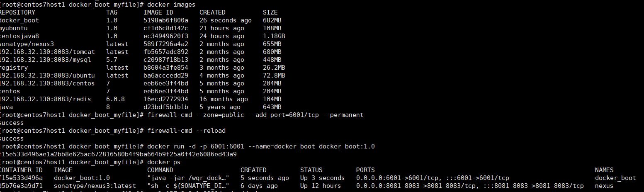
Task: Click the 192.168.32.130:8083/redis repository
Action: [x=46, y=99]
